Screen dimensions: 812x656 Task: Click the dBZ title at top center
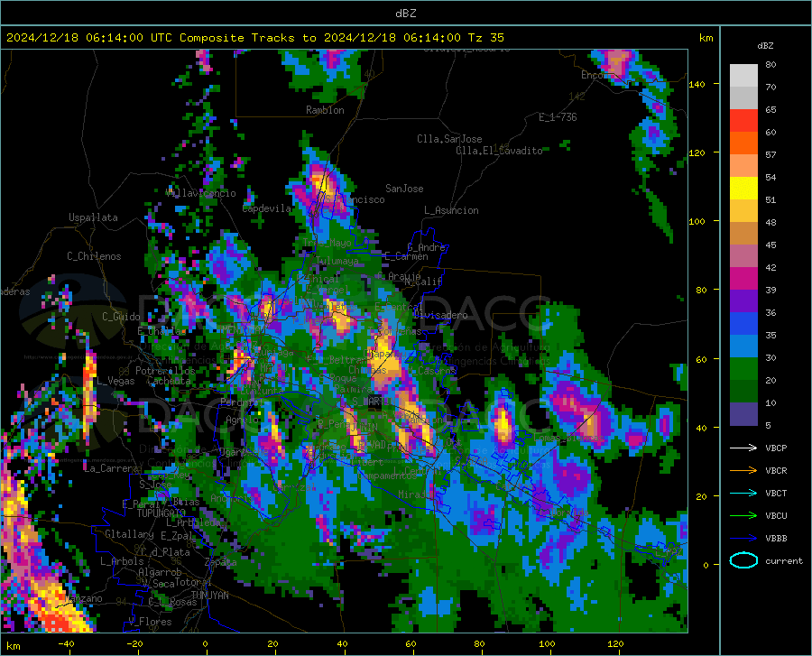tap(405, 14)
